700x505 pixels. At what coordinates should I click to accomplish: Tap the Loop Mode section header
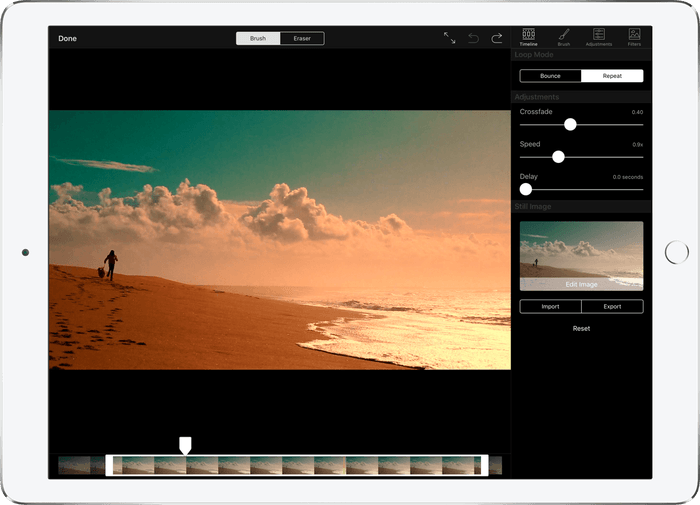coord(581,55)
